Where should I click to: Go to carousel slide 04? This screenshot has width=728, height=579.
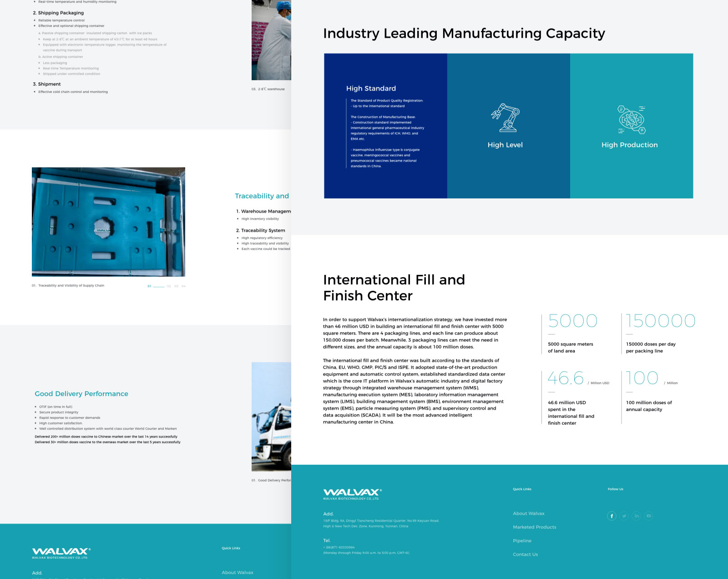click(x=183, y=286)
